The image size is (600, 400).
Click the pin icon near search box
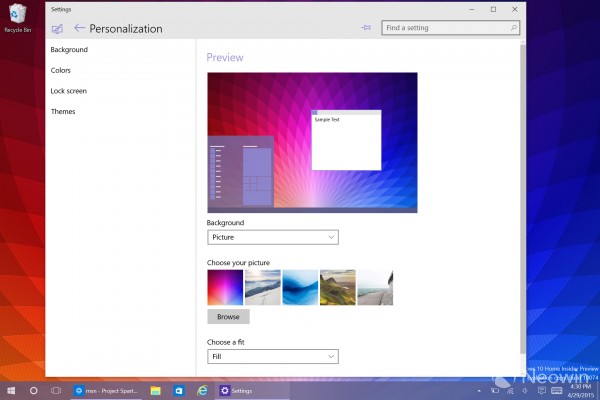click(366, 28)
